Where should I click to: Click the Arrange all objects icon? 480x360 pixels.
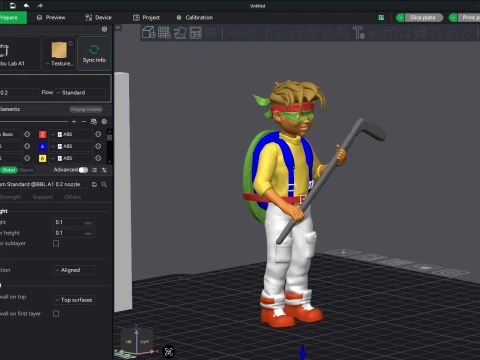(x=195, y=33)
